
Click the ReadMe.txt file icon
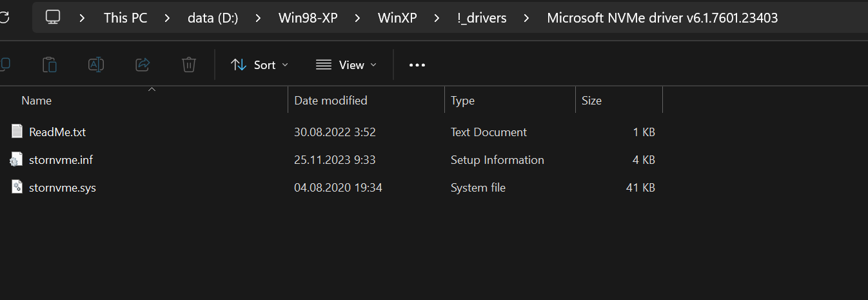click(17, 132)
